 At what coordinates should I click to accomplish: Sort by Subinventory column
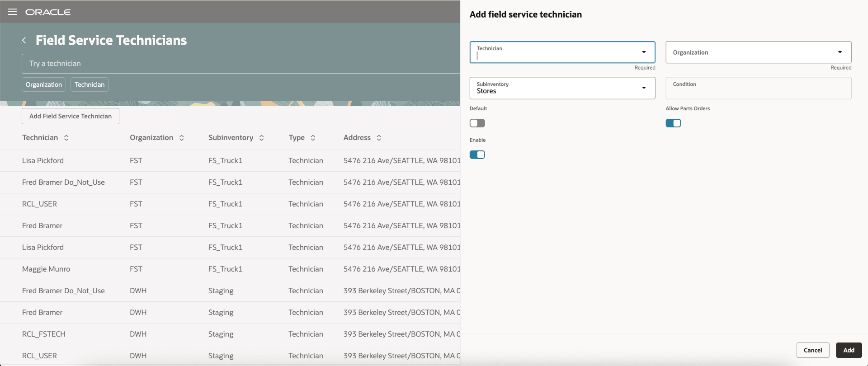[262, 138]
